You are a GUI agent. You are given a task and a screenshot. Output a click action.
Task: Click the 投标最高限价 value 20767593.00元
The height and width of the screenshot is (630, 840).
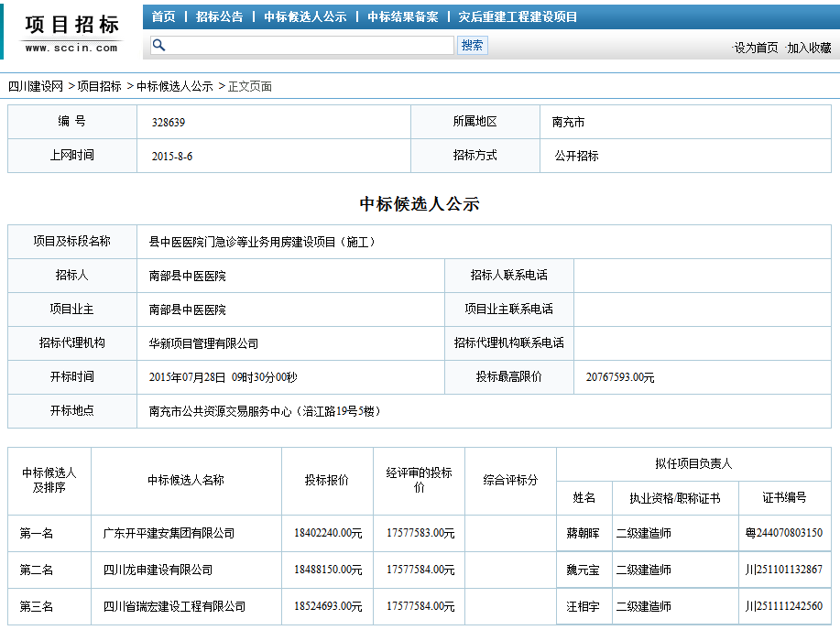click(x=620, y=377)
